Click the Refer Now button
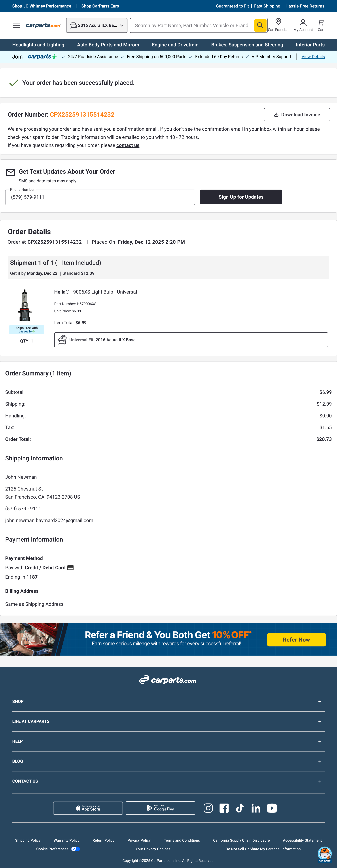The width and height of the screenshot is (337, 868). (296, 639)
